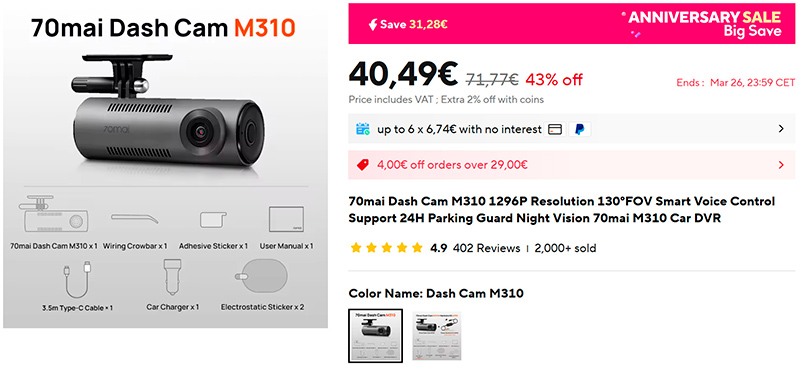Select the Dash Cam M310 color thumbnail

[376, 335]
